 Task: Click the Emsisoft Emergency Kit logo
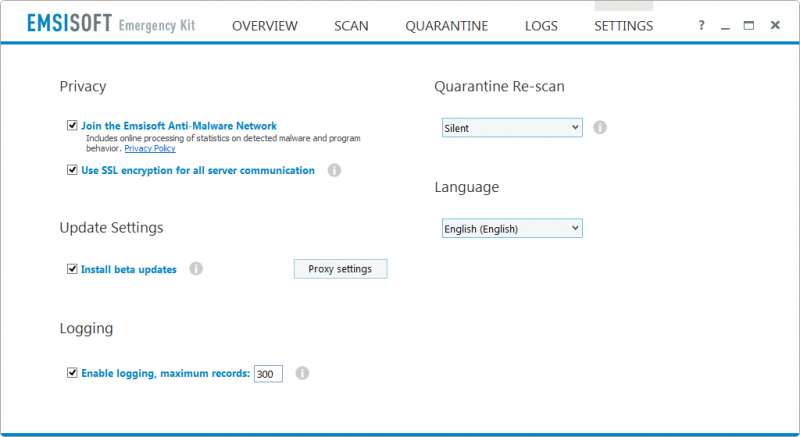(x=111, y=24)
